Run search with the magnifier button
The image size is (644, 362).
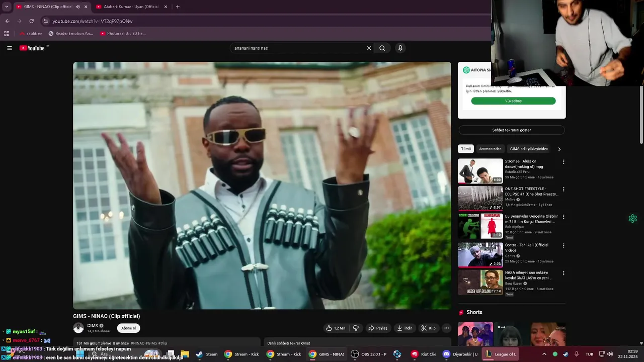click(x=382, y=48)
